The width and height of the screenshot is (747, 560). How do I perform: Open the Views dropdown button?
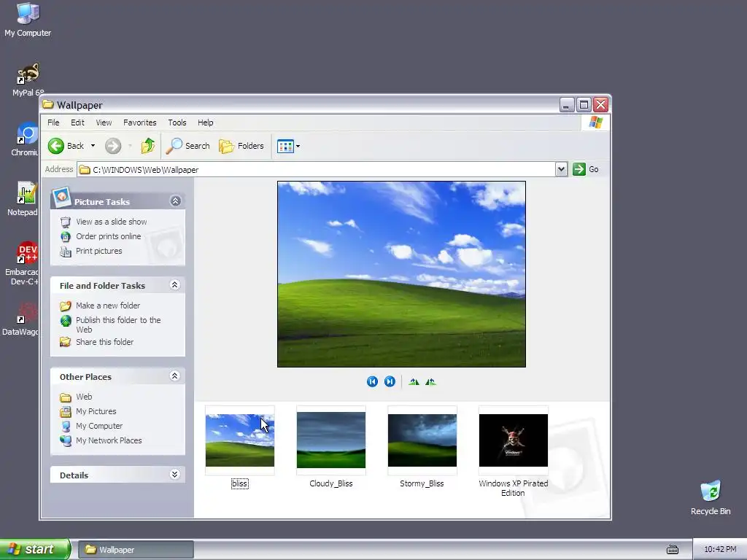point(289,146)
